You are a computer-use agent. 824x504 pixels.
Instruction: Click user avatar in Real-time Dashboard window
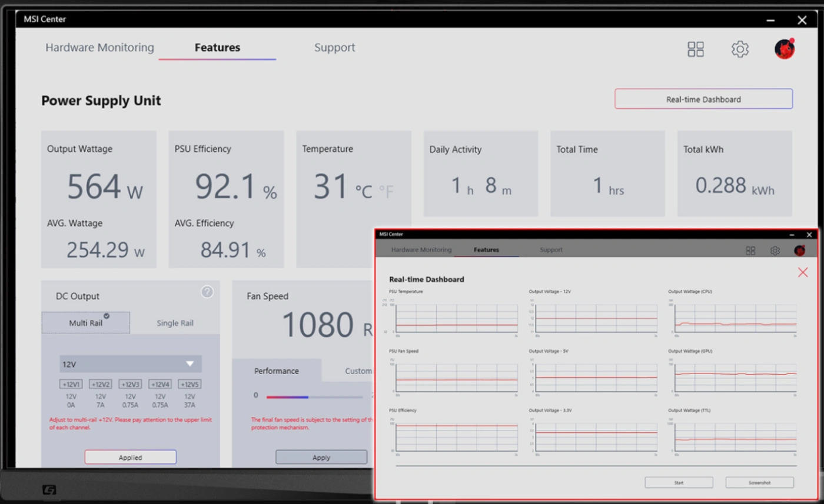[x=799, y=251]
